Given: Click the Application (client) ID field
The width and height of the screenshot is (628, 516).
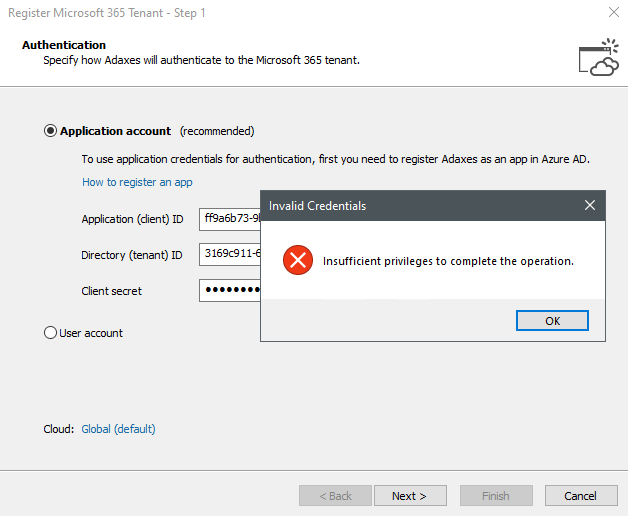Looking at the screenshot, I should (x=230, y=219).
